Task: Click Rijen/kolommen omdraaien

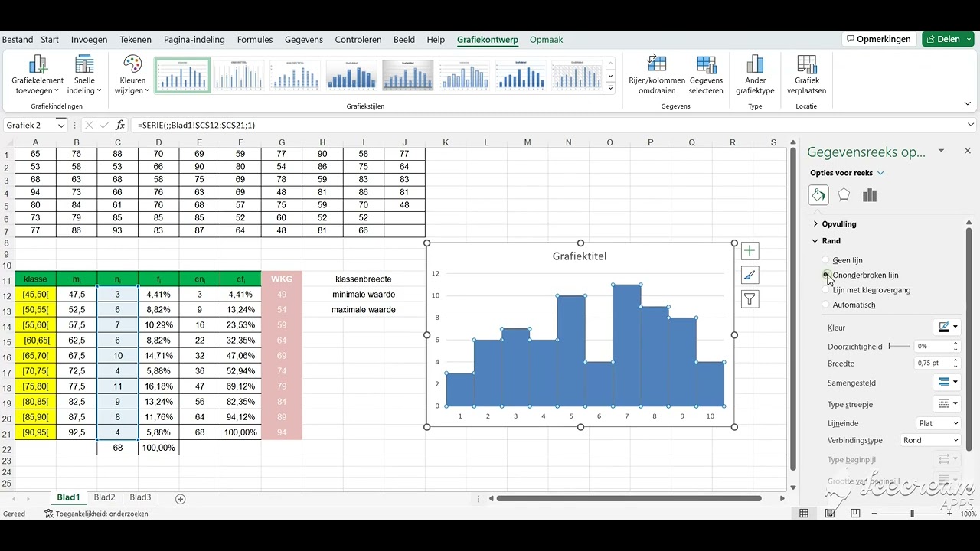Action: (x=657, y=75)
